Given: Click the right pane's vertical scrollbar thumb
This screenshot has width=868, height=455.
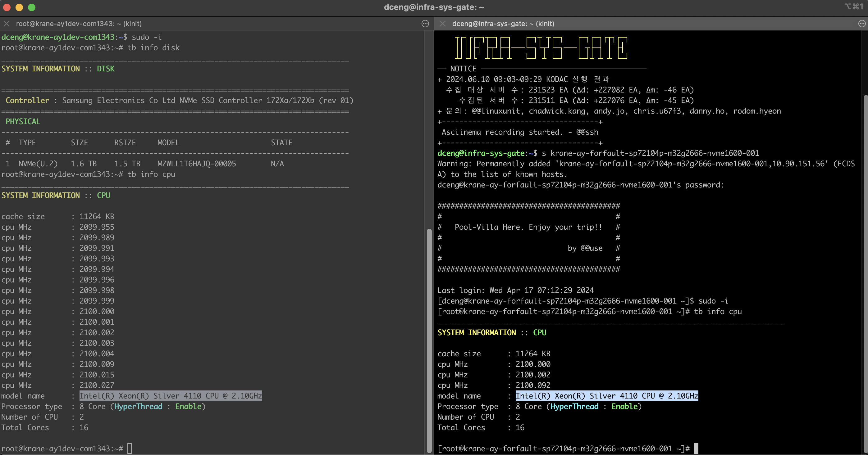Looking at the screenshot, I should coord(865,274).
